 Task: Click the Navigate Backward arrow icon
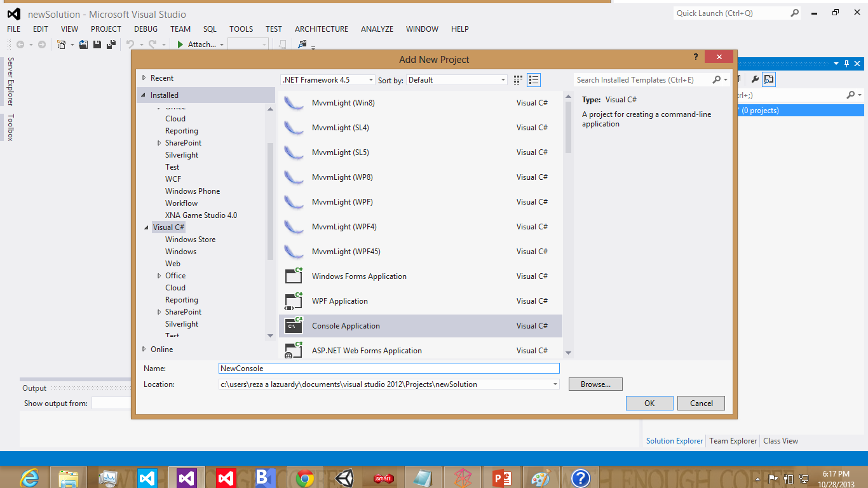coord(20,44)
